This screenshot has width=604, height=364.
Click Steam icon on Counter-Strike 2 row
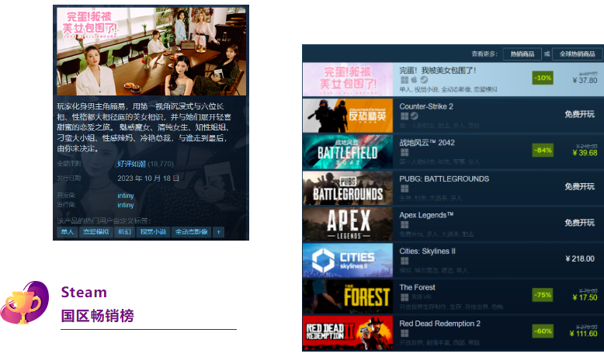[414, 116]
